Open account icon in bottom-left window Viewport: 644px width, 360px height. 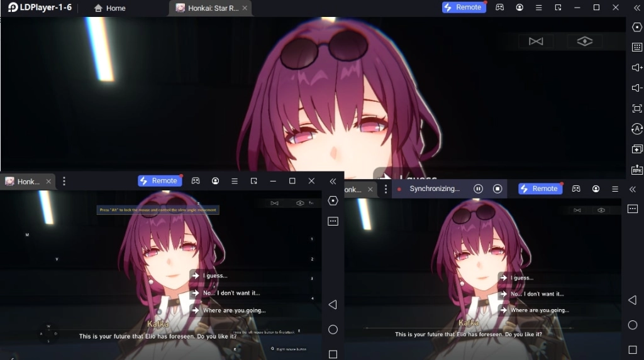215,180
